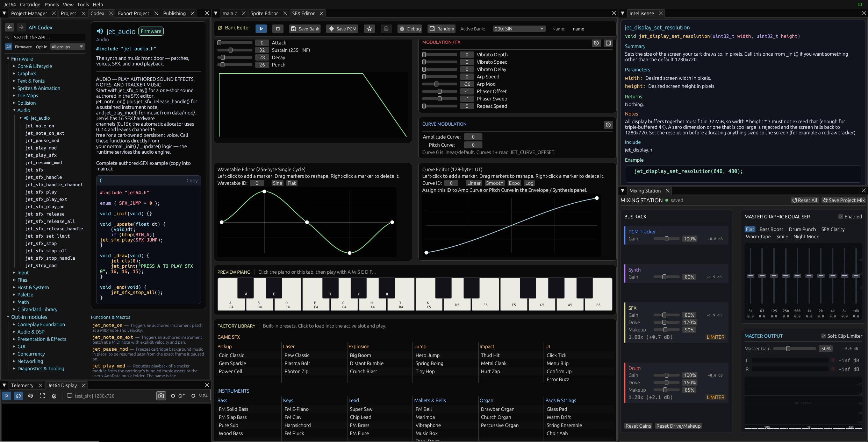Toggle auto-reload in Jet64 Display toolbar
Image resolution: width=868 pixels, height=442 pixels.
click(x=19, y=396)
